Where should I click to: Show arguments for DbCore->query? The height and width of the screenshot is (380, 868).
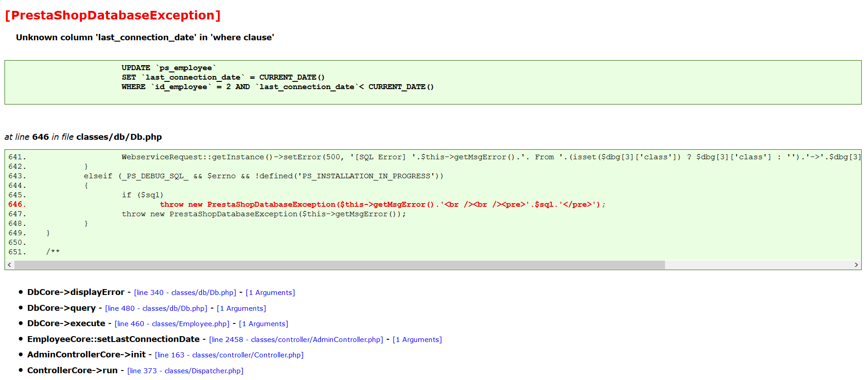click(241, 309)
